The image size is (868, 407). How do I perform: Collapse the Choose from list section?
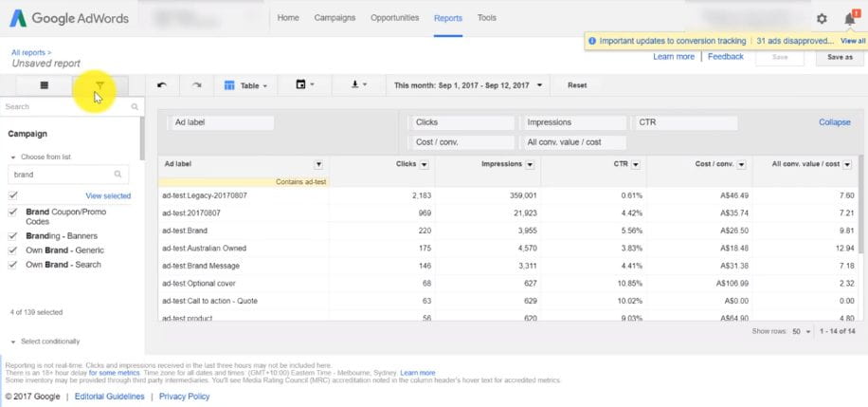pyautogui.click(x=41, y=157)
